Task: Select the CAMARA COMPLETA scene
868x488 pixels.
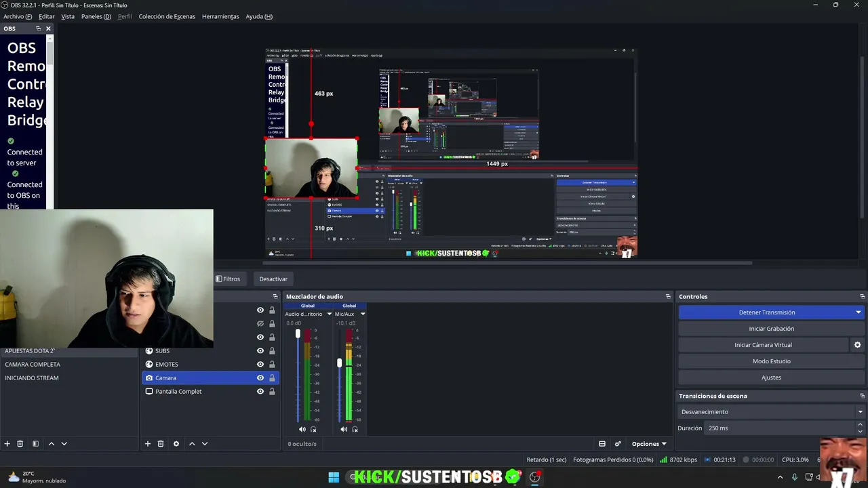Action: pos(33,365)
